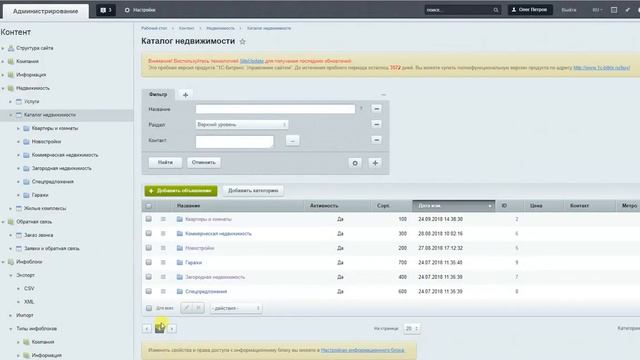Collapse the Недвижимость tree node
This screenshot has height=360, width=640.
pyautogui.click(x=3, y=88)
